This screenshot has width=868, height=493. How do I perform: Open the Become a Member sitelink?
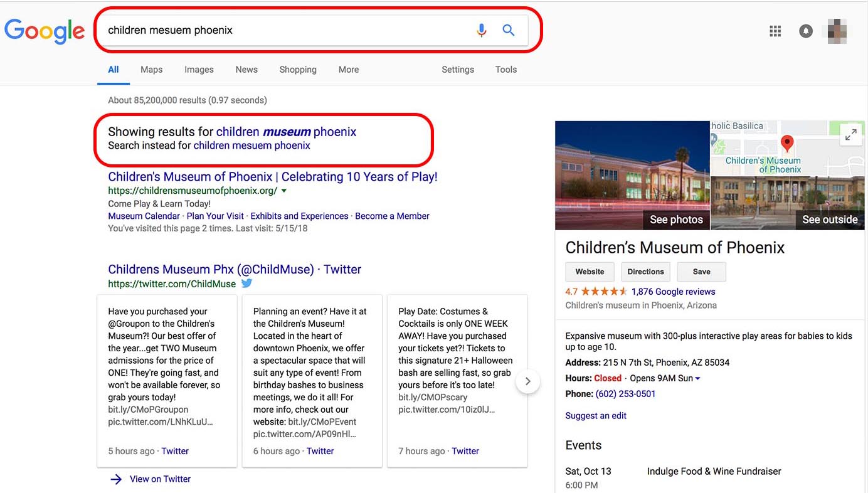click(392, 216)
